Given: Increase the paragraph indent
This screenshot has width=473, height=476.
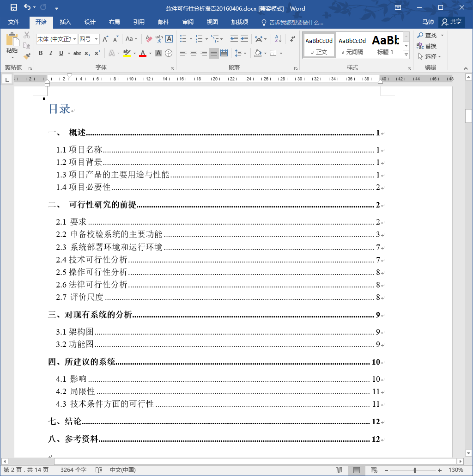Looking at the screenshot, I should point(244,39).
